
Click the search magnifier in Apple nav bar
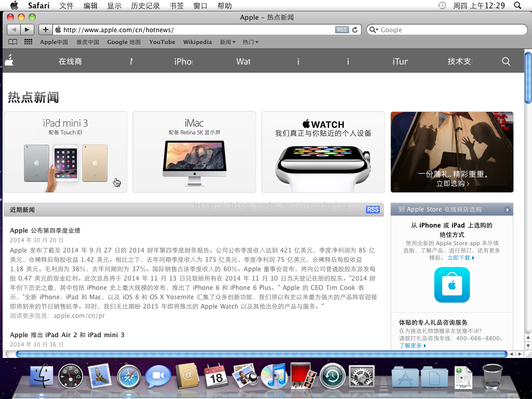coord(506,61)
